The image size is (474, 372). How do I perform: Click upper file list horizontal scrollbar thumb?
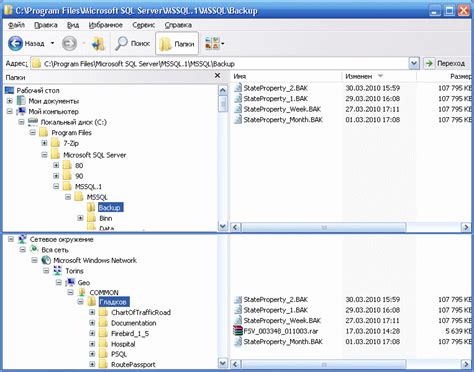[x=324, y=227]
